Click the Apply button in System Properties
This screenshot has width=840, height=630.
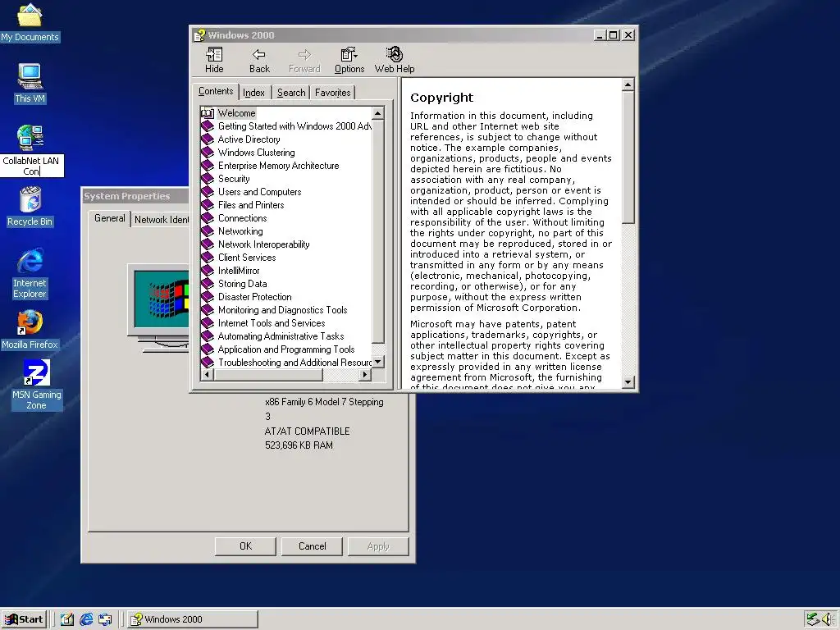pos(378,546)
